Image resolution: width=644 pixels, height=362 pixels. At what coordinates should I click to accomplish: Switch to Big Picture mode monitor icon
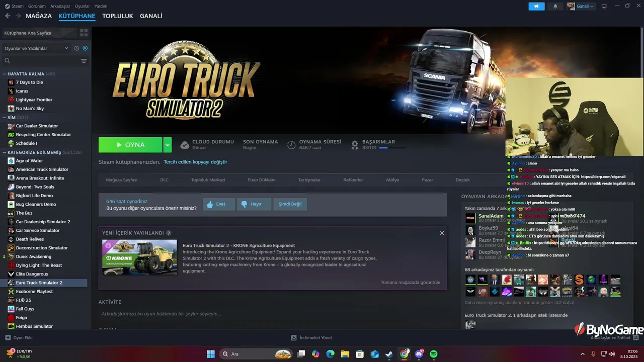[604, 6]
